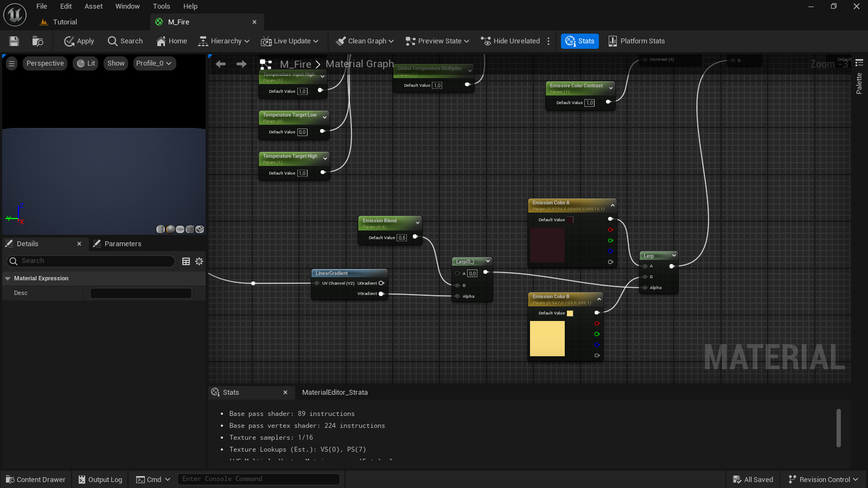Click Lerp(0,_) node output pin

[x=486, y=272]
